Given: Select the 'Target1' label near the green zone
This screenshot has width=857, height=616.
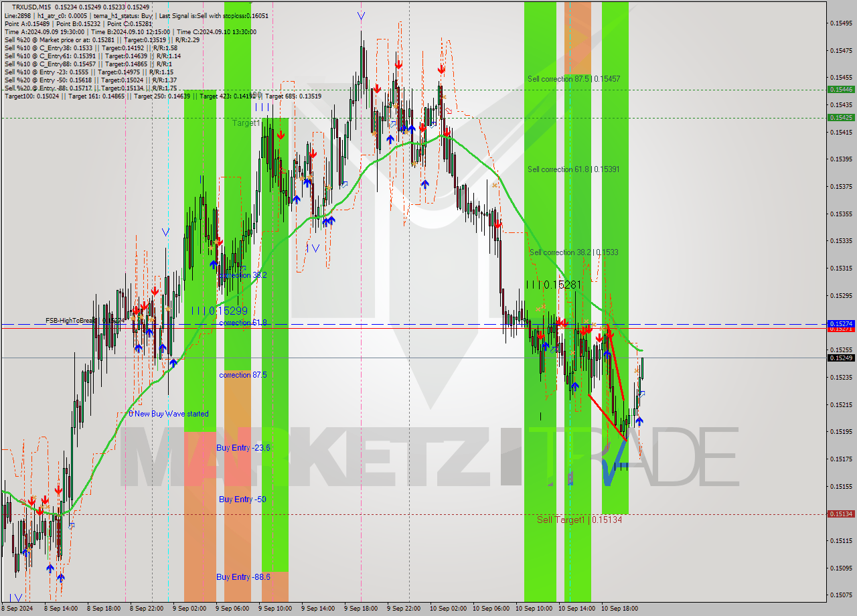Looking at the screenshot, I should pyautogui.click(x=246, y=123).
